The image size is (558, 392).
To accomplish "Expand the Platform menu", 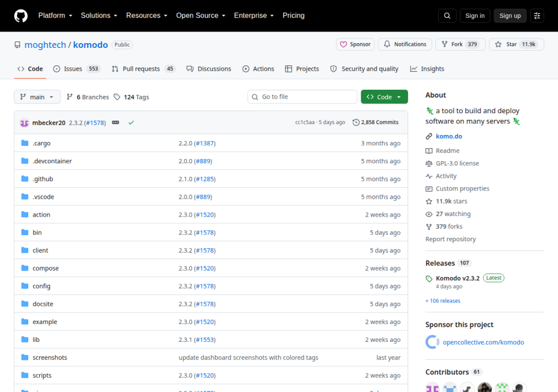I will pyautogui.click(x=55, y=16).
